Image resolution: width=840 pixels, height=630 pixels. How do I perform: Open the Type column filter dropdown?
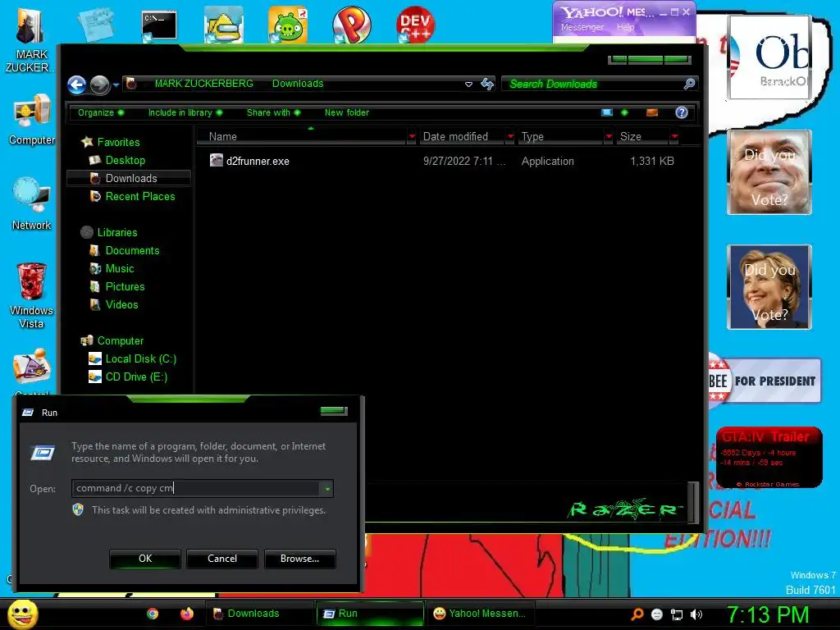(609, 137)
